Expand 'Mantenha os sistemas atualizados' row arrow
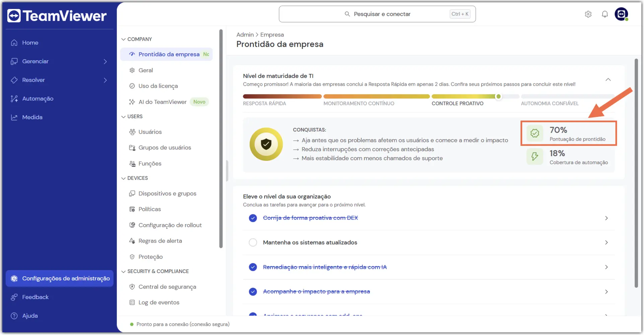 pos(606,243)
